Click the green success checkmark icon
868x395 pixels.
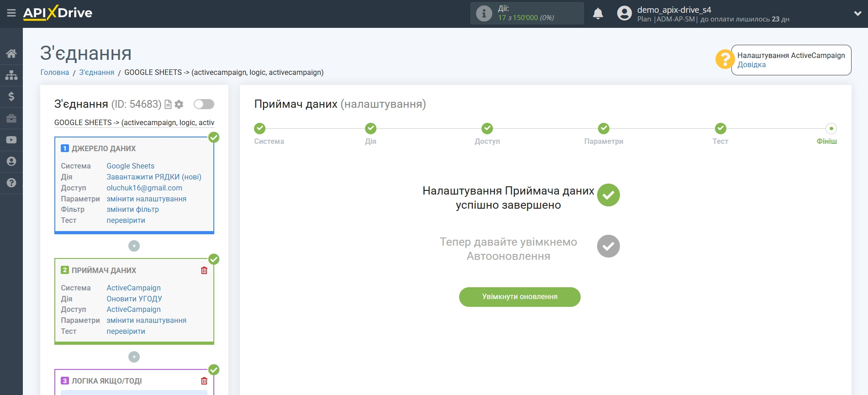[x=609, y=195]
